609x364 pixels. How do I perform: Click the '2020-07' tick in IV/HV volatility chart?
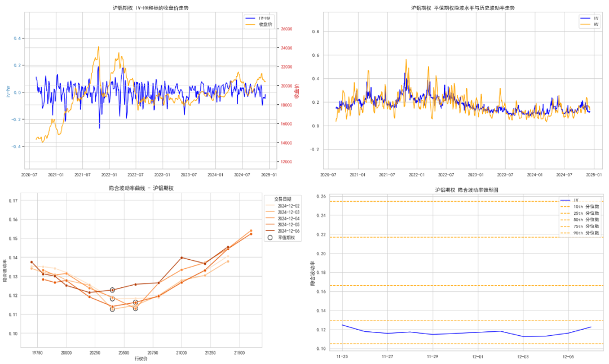pyautogui.click(x=328, y=175)
